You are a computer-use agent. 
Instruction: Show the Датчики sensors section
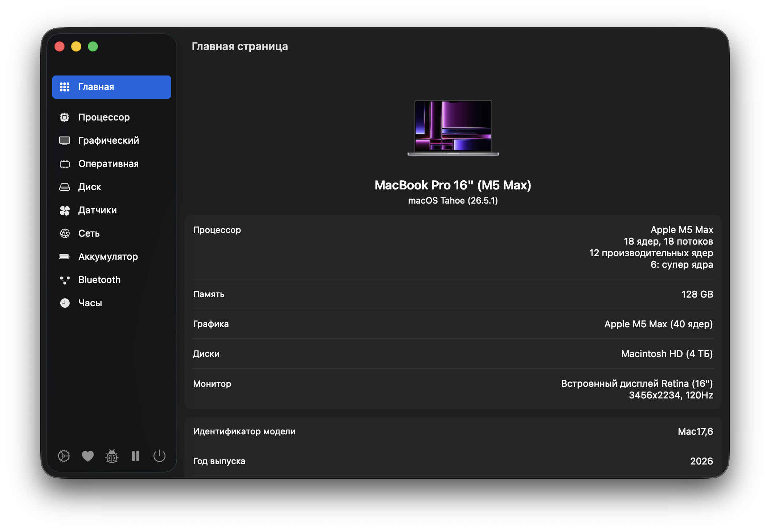tap(112, 210)
